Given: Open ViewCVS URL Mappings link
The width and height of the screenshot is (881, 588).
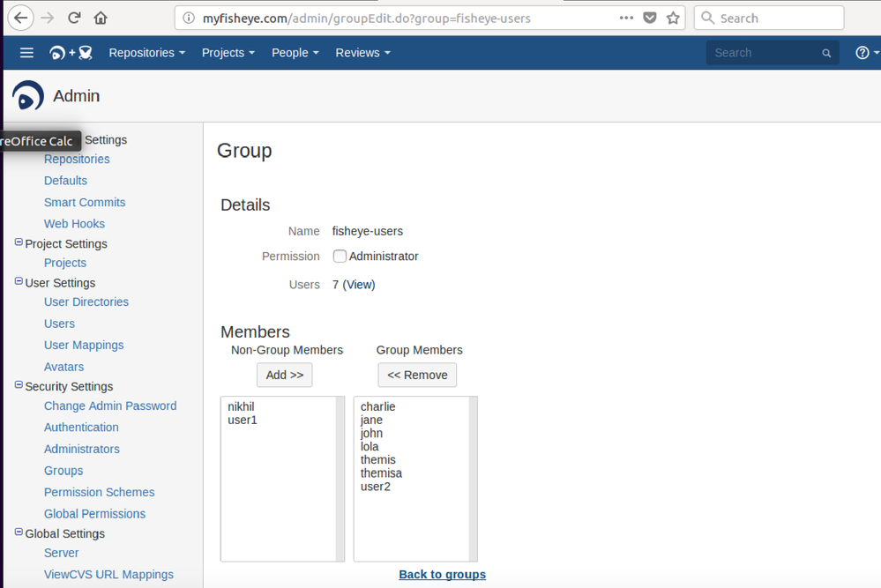Looking at the screenshot, I should point(109,575).
